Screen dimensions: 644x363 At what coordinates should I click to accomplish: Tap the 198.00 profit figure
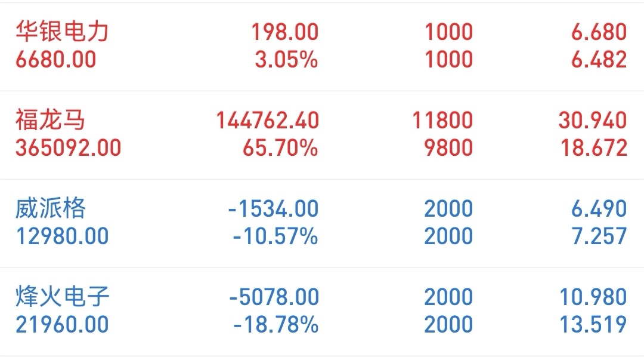click(284, 32)
